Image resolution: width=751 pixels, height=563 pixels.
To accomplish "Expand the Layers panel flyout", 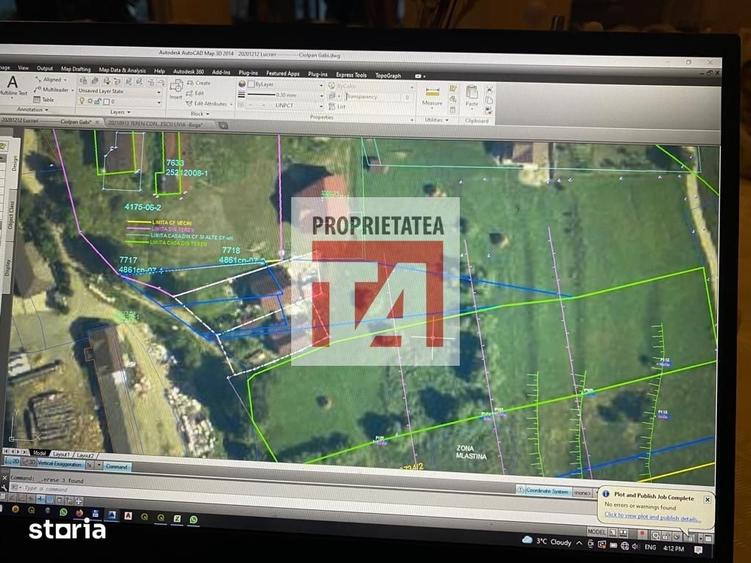I will 121,112.
